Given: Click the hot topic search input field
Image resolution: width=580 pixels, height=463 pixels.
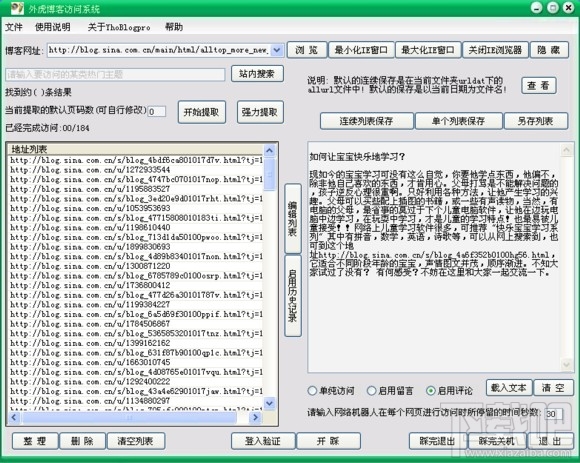Looking at the screenshot, I should 115,74.
